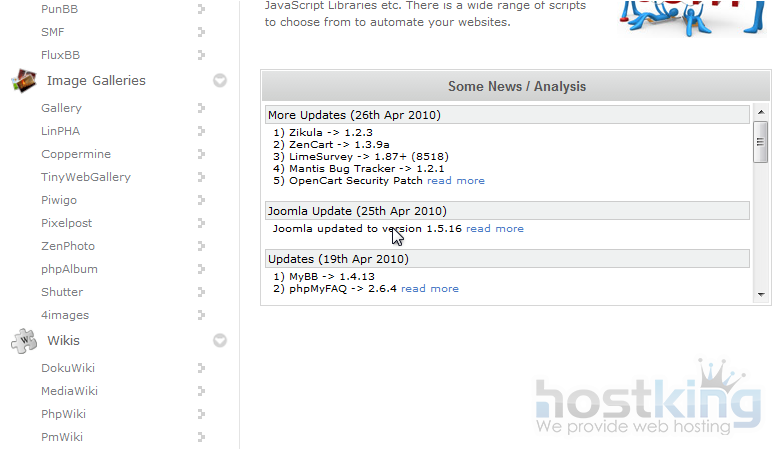Click the arrow icon next to ZenPhoto
This screenshot has height=450, width=776.
point(201,246)
